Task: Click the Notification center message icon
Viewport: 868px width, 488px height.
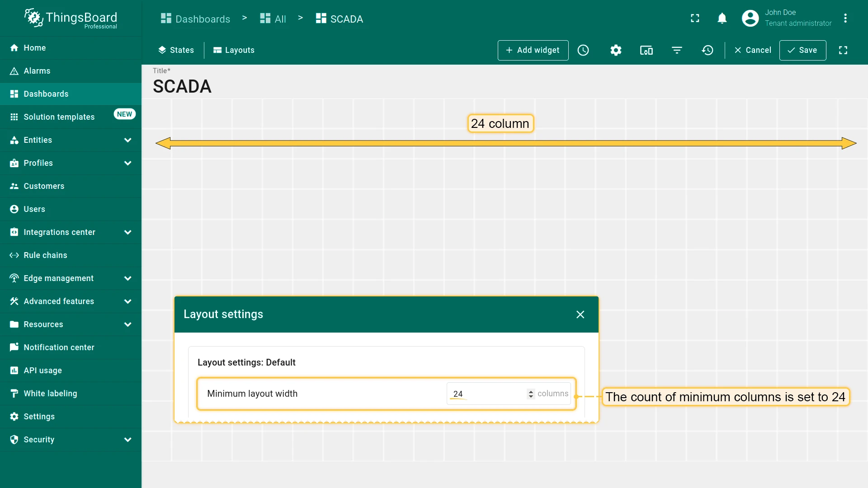Action: point(14,347)
